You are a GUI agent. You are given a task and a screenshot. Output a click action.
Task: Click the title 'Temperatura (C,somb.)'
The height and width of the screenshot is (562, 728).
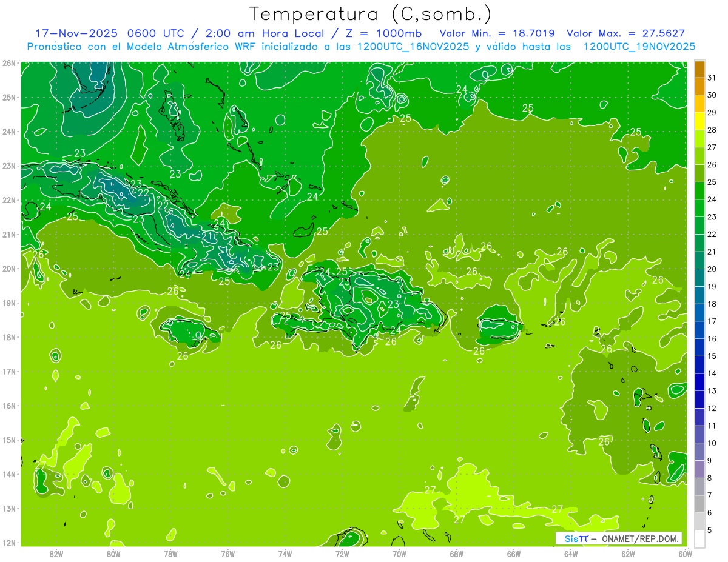(370, 14)
